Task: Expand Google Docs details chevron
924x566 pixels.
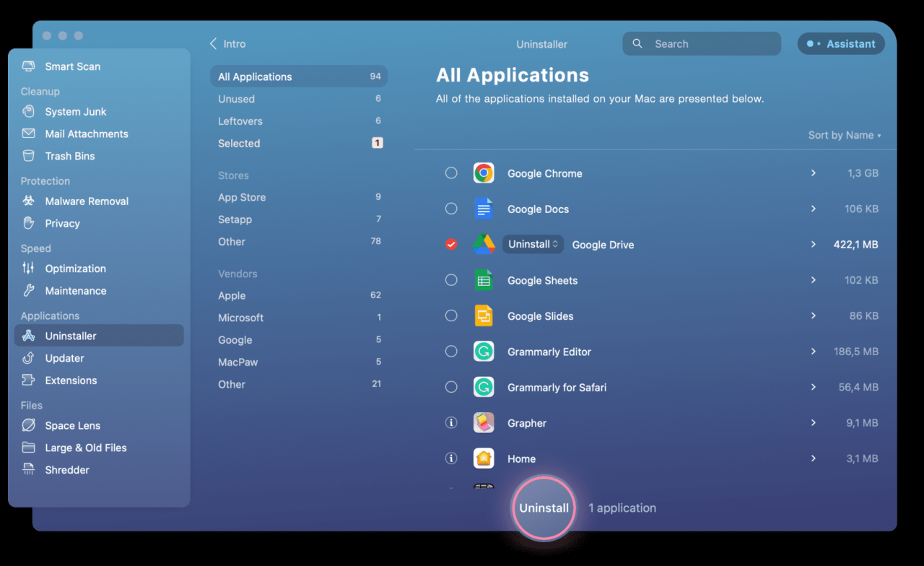Action: tap(814, 209)
